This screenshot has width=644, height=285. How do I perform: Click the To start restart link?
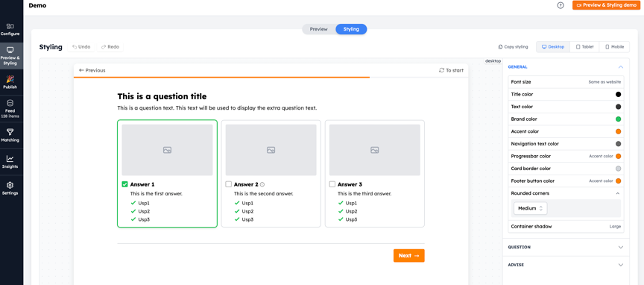click(x=451, y=70)
